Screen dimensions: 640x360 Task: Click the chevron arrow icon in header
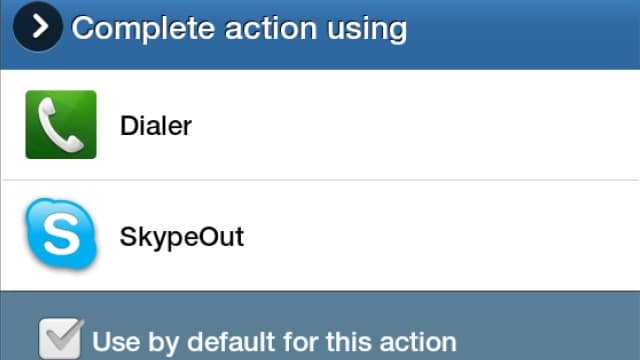tap(38, 27)
